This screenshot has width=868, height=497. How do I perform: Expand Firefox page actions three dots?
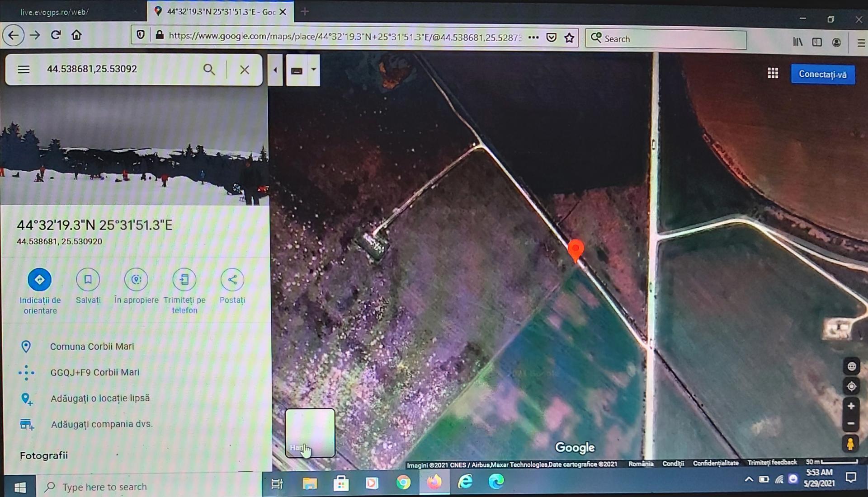coord(533,38)
